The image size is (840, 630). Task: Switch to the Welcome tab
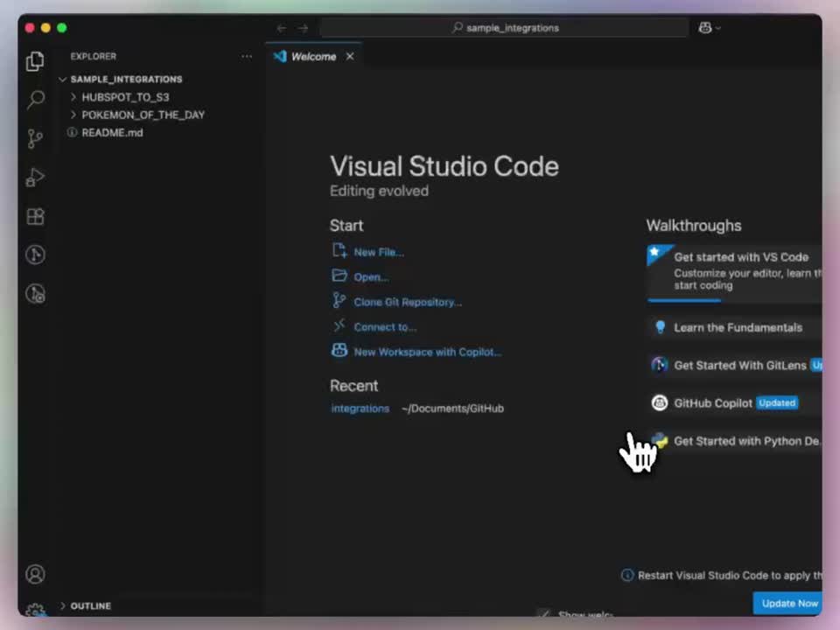pyautogui.click(x=313, y=57)
